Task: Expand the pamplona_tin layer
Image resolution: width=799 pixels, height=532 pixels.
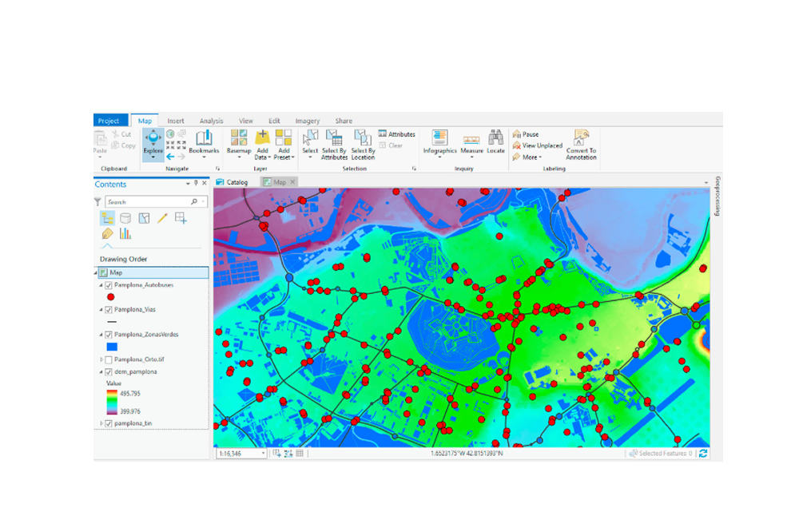Action: click(x=101, y=423)
